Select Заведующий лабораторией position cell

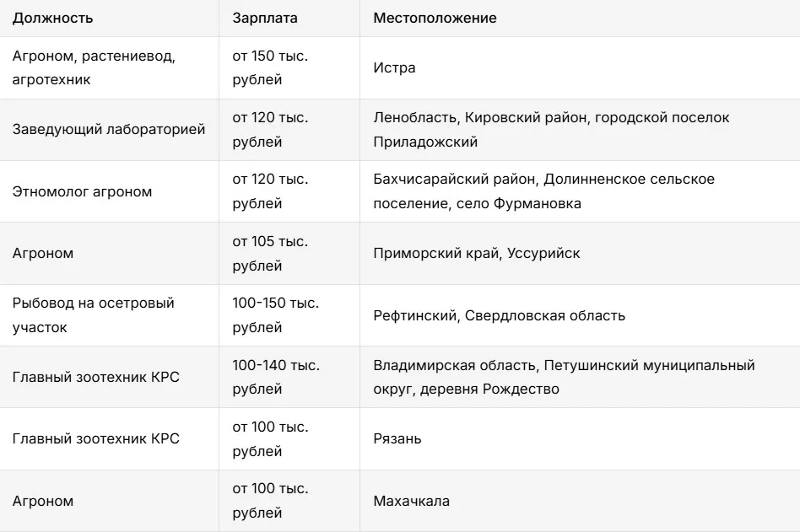(x=109, y=130)
